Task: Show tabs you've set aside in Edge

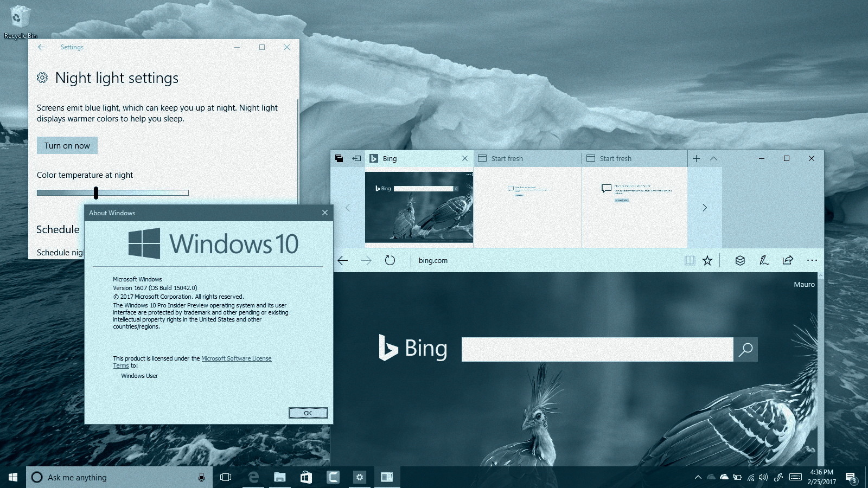Action: point(339,158)
